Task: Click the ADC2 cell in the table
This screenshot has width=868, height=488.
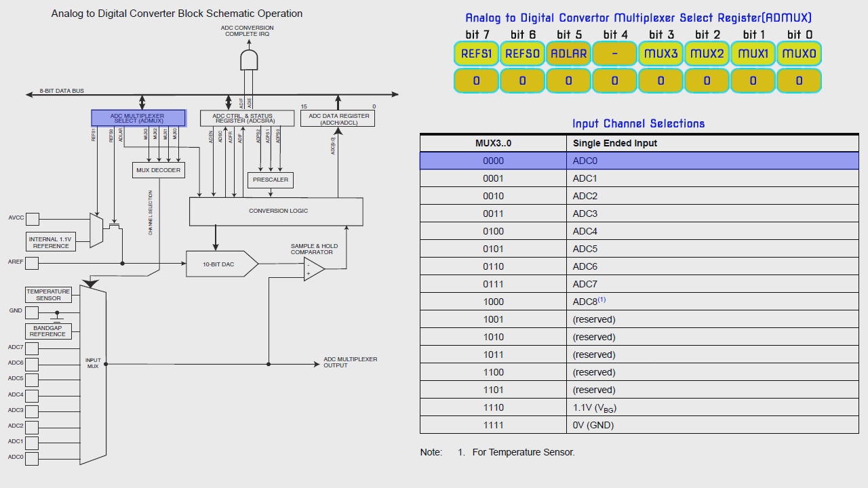Action: coord(712,196)
